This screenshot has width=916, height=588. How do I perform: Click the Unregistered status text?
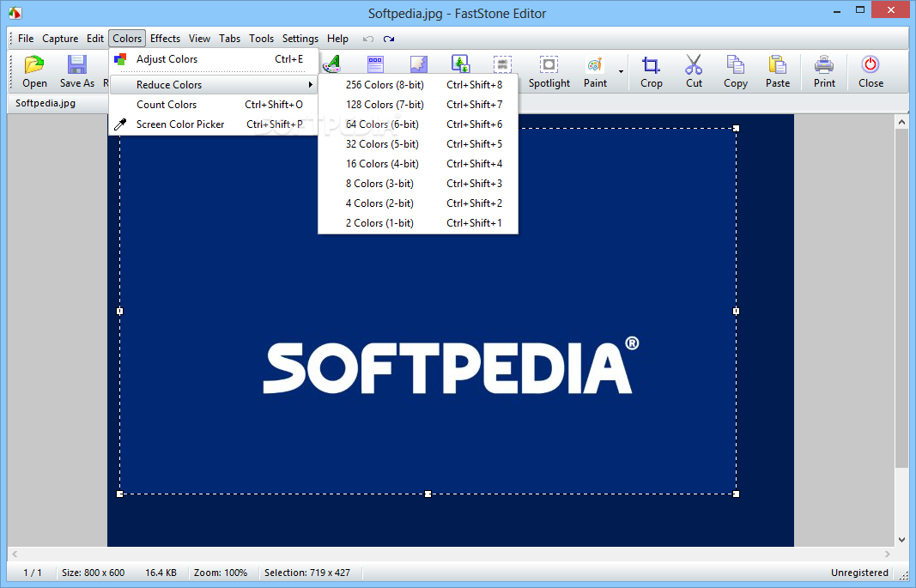pos(859,573)
